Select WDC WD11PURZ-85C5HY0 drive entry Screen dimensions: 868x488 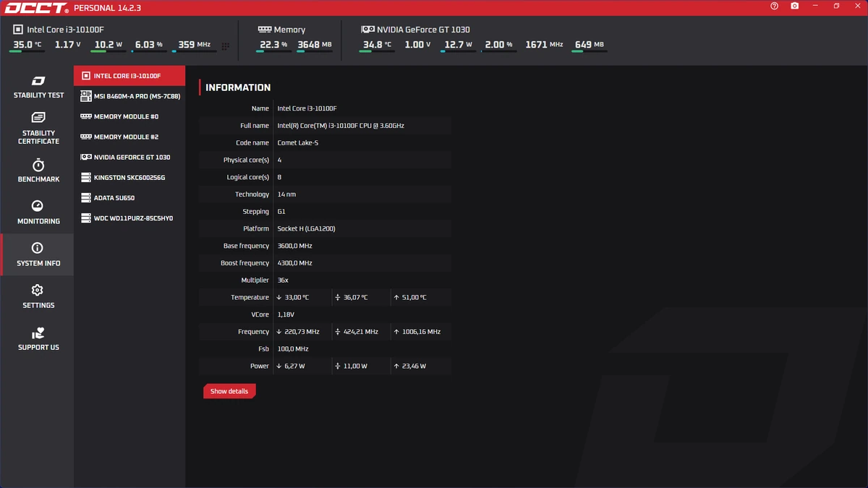point(129,218)
